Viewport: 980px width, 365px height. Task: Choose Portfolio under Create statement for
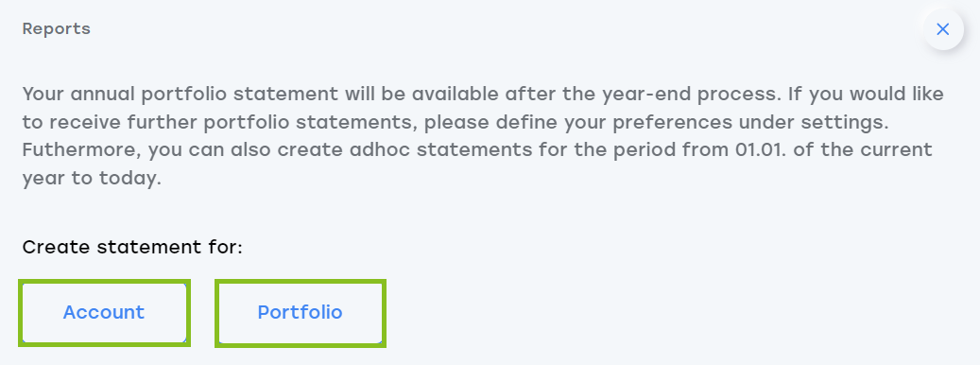coord(300,312)
